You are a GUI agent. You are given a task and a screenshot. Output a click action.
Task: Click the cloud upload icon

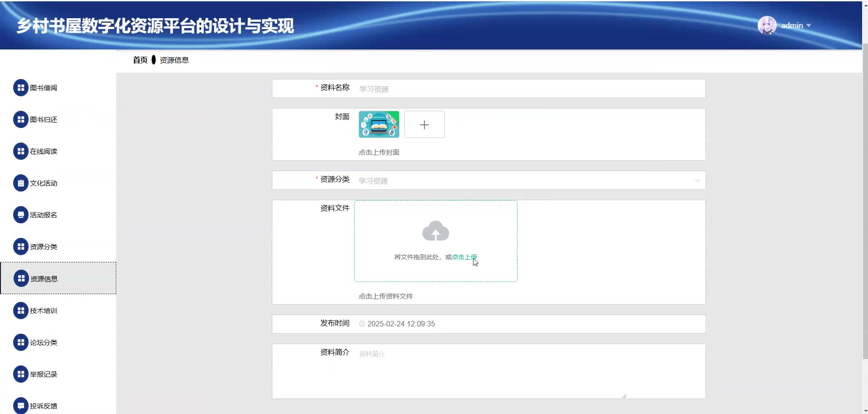coord(435,231)
